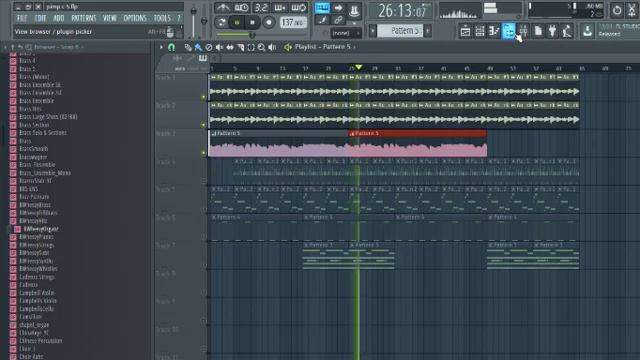
Task: Select Brass Large Shots browser item
Action: [x=48, y=117]
